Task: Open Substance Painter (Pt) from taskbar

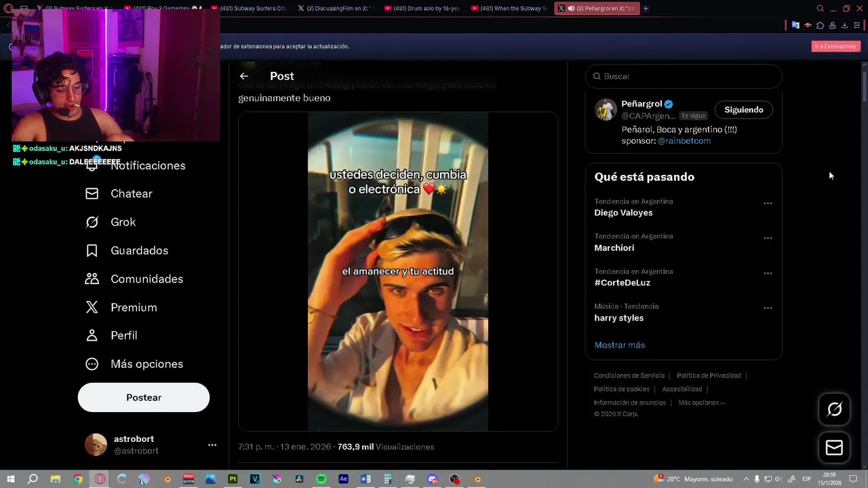Action: click(233, 479)
